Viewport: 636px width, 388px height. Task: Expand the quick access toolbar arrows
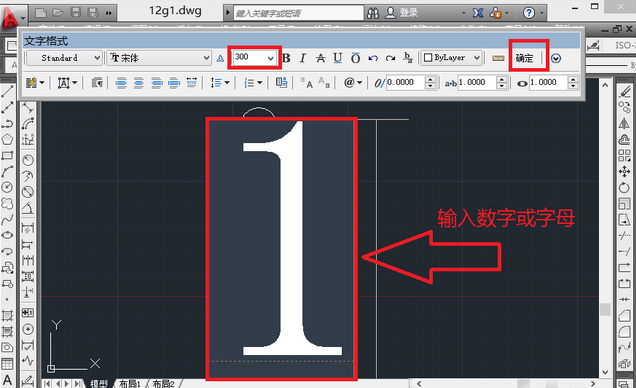(109, 13)
